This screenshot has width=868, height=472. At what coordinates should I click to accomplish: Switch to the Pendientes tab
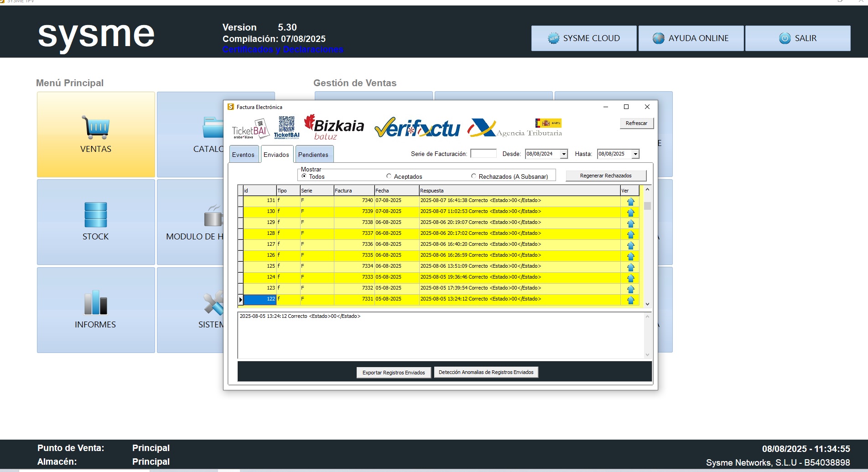[x=313, y=155]
